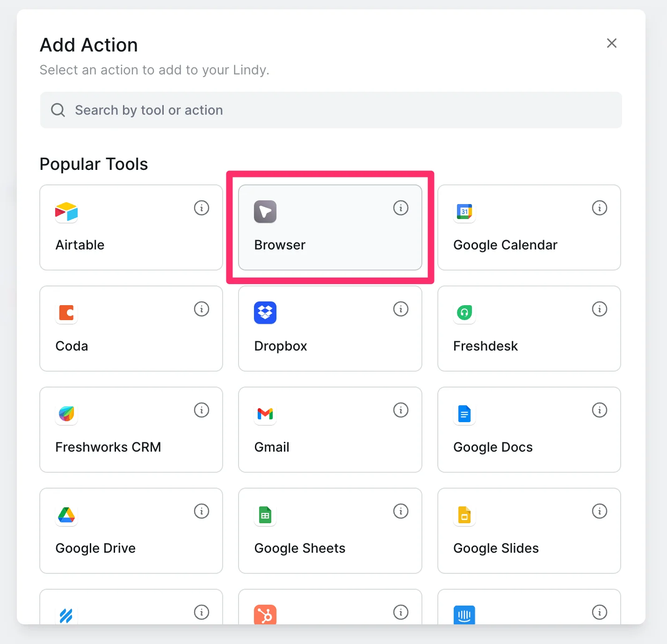Click the Google Drive triangle icon
This screenshot has width=667, height=644.
[66, 515]
